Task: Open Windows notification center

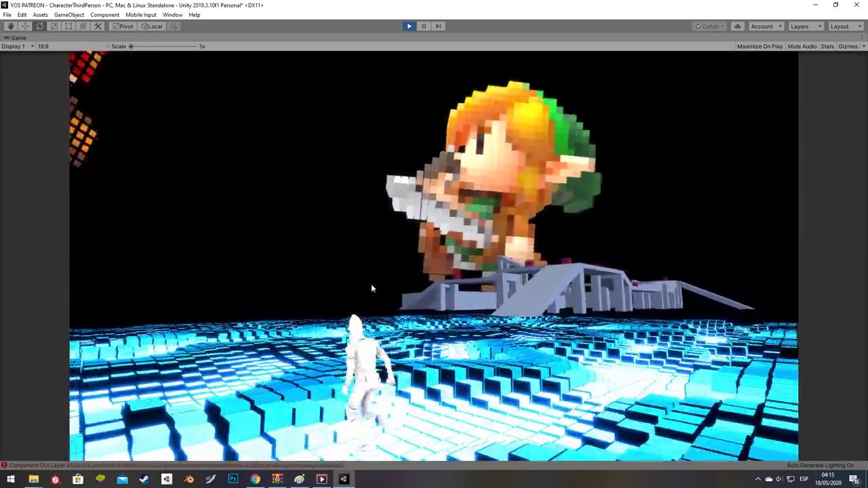Action: 854,479
